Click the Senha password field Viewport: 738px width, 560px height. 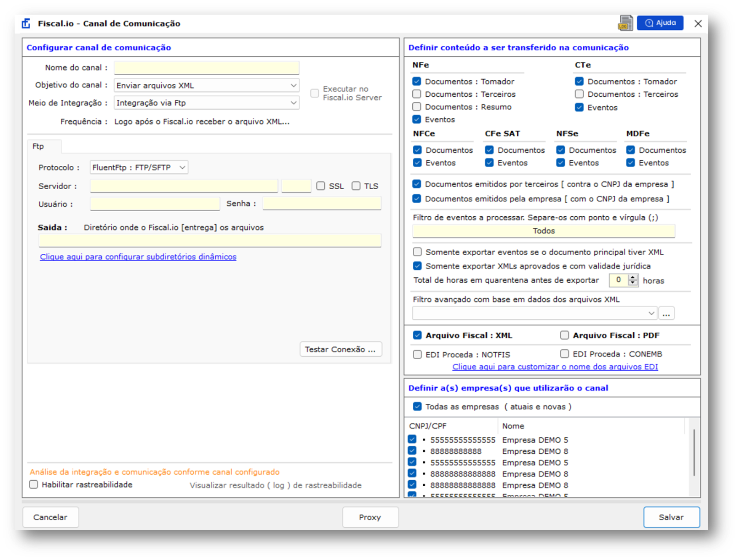click(x=322, y=203)
